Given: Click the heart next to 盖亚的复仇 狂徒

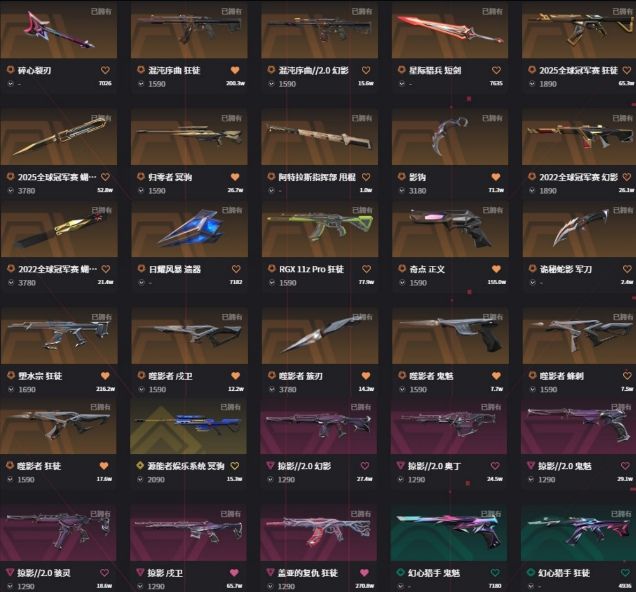Looking at the screenshot, I should click(x=364, y=573).
